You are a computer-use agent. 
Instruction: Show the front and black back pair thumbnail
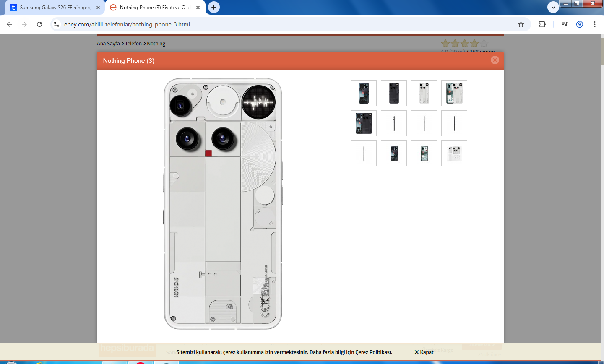[364, 123]
